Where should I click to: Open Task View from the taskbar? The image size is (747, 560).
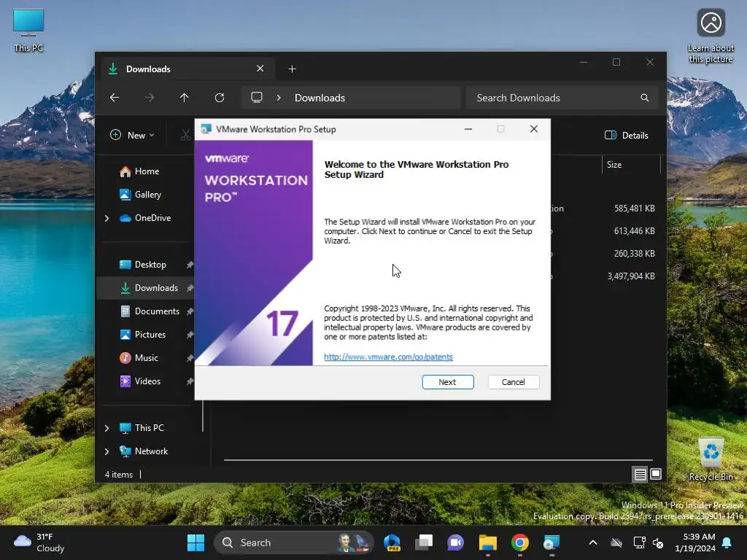424,542
